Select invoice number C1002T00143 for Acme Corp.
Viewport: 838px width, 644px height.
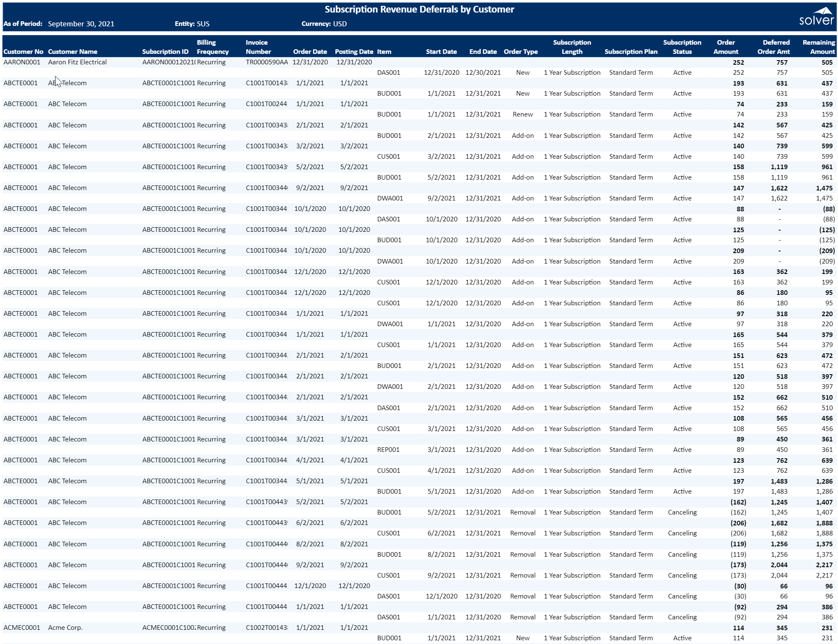tap(266, 628)
